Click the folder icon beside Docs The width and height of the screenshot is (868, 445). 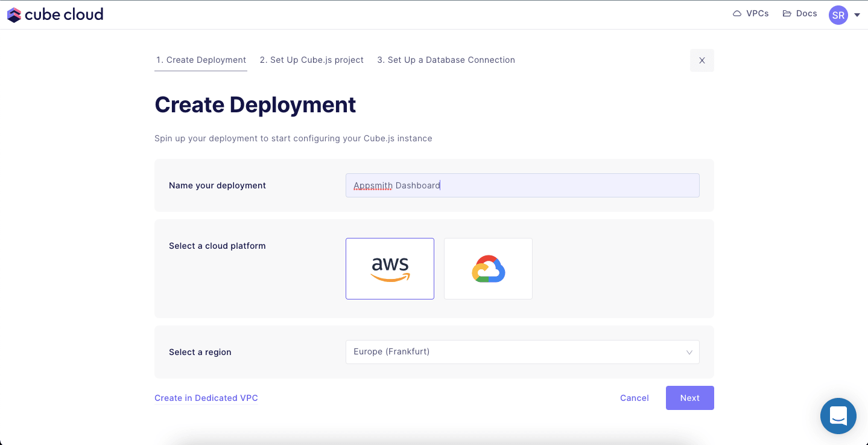[x=787, y=13]
